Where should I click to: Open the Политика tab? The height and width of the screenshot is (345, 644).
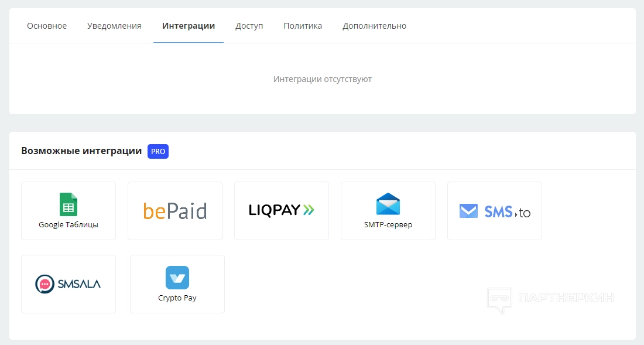[303, 26]
